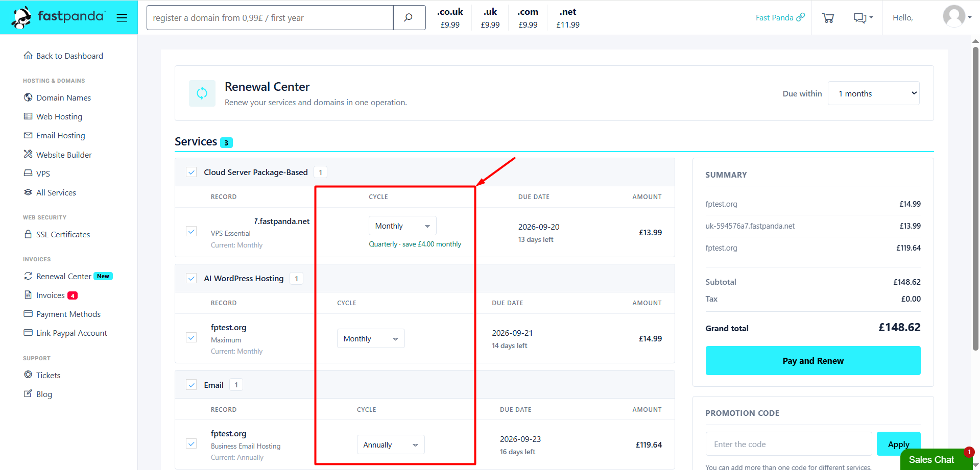The width and height of the screenshot is (980, 470).
Task: Go to Web Hosting section
Action: click(x=59, y=116)
